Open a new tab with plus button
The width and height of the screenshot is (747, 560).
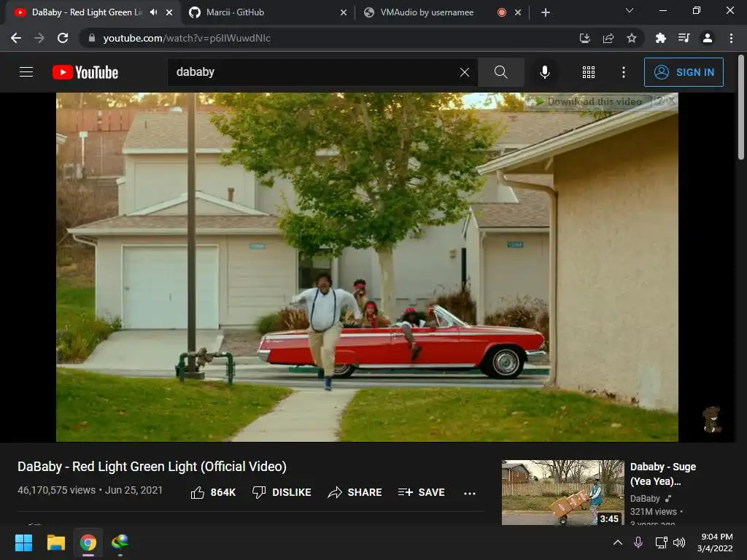click(x=546, y=12)
